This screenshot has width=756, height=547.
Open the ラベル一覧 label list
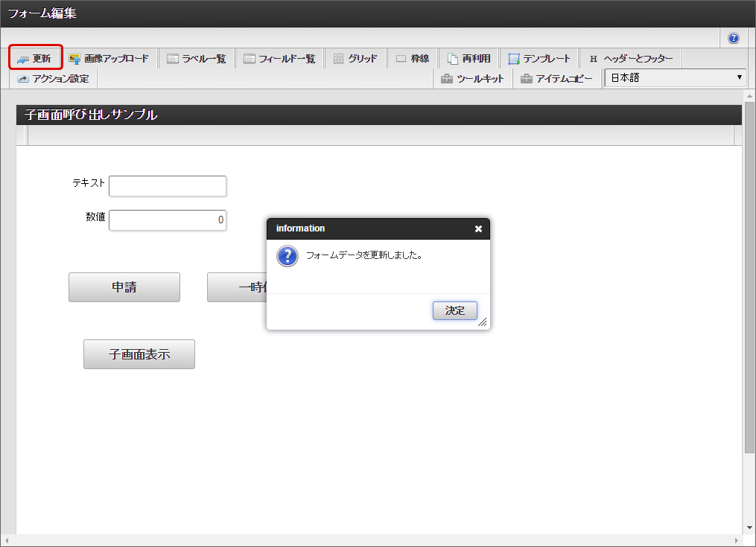pyautogui.click(x=197, y=59)
